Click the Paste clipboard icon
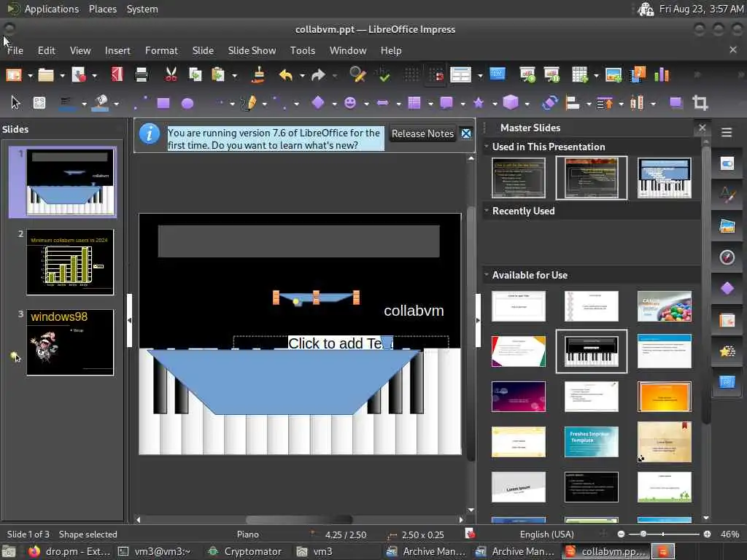Image resolution: width=747 pixels, height=560 pixels. click(x=218, y=75)
